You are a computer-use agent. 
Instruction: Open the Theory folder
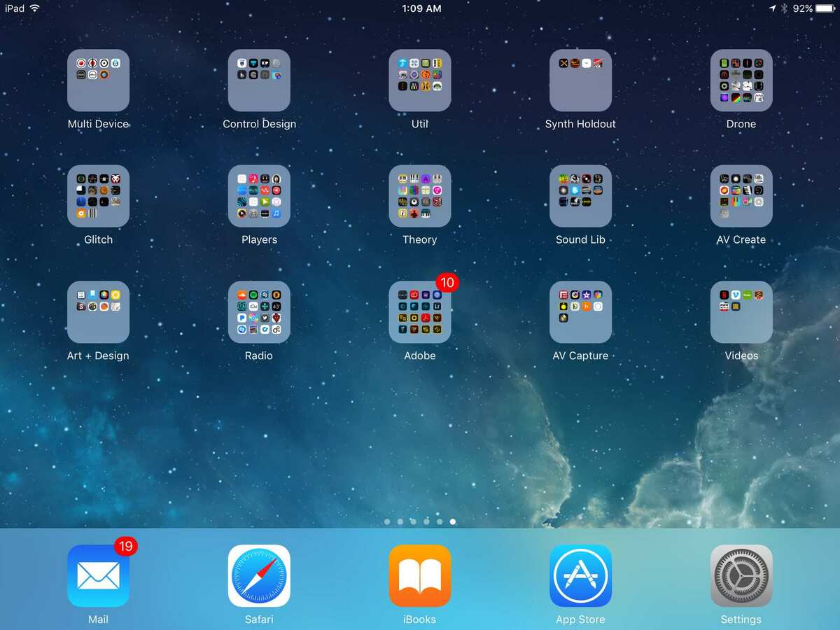click(420, 196)
